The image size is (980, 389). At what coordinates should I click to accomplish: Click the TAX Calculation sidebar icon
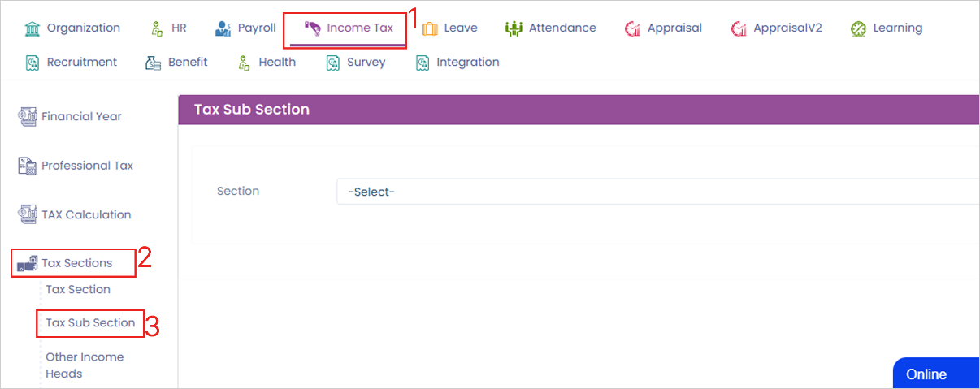[x=28, y=215]
